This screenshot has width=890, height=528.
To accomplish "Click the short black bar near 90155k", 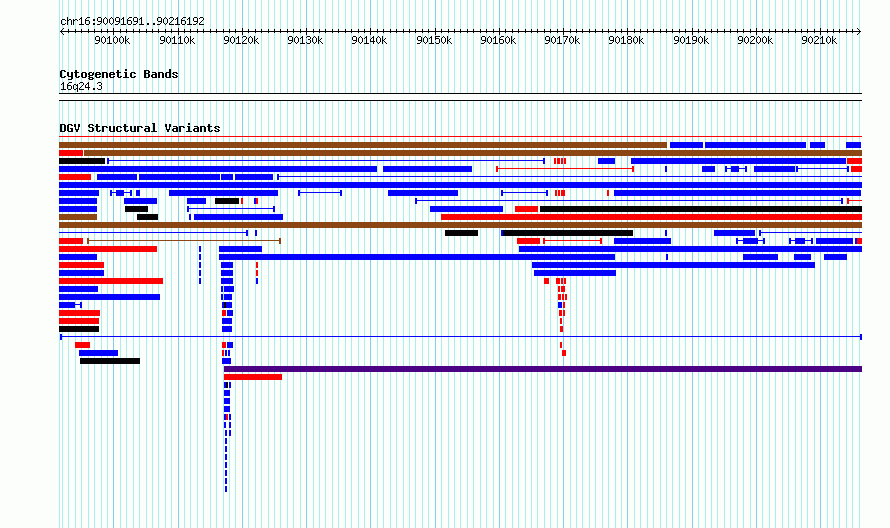I will [461, 233].
